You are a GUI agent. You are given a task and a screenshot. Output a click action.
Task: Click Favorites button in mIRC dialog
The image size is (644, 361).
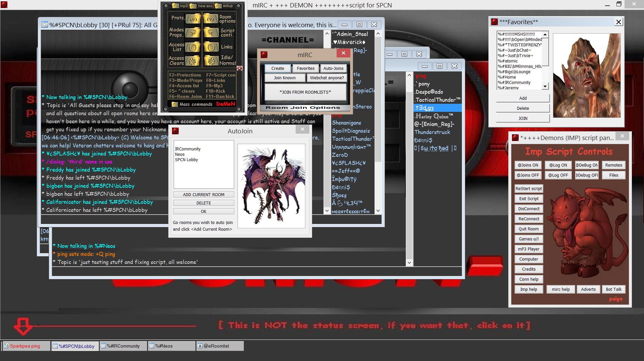point(305,68)
